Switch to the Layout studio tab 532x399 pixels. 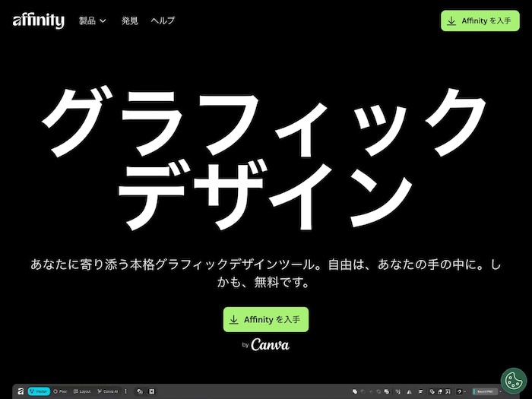82,391
